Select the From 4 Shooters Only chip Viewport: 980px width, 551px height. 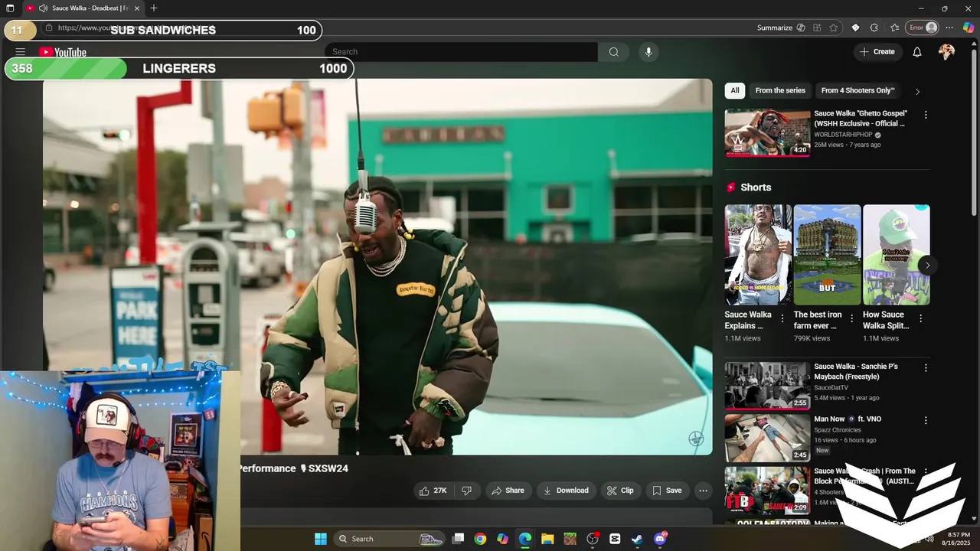point(857,90)
